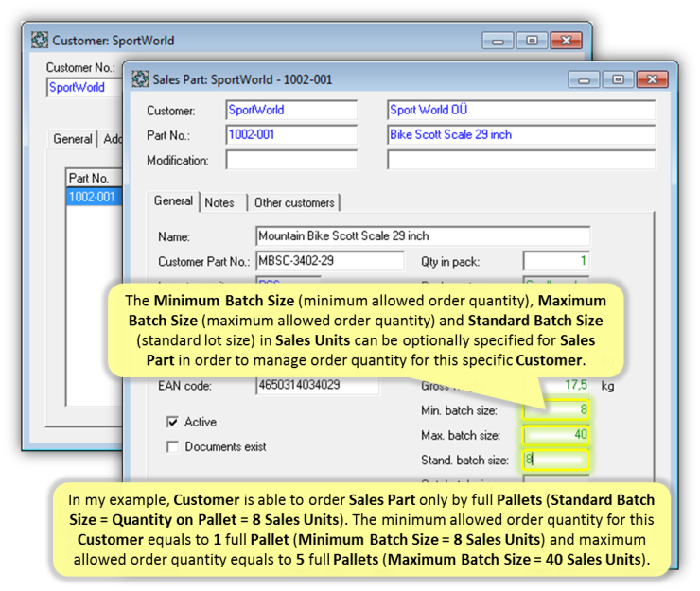Click the Name field Mountain Bike Scott Scale
Viewport: 700px width, 591px height.
(423, 236)
